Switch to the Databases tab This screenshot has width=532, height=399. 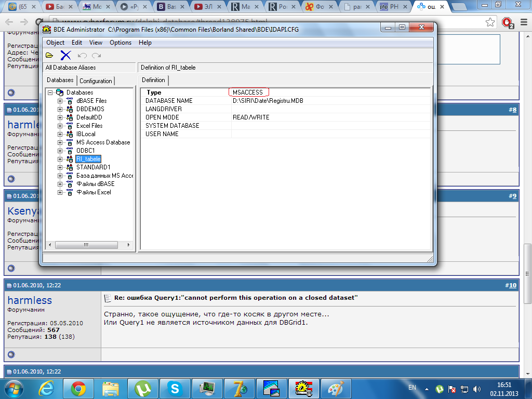(x=60, y=80)
